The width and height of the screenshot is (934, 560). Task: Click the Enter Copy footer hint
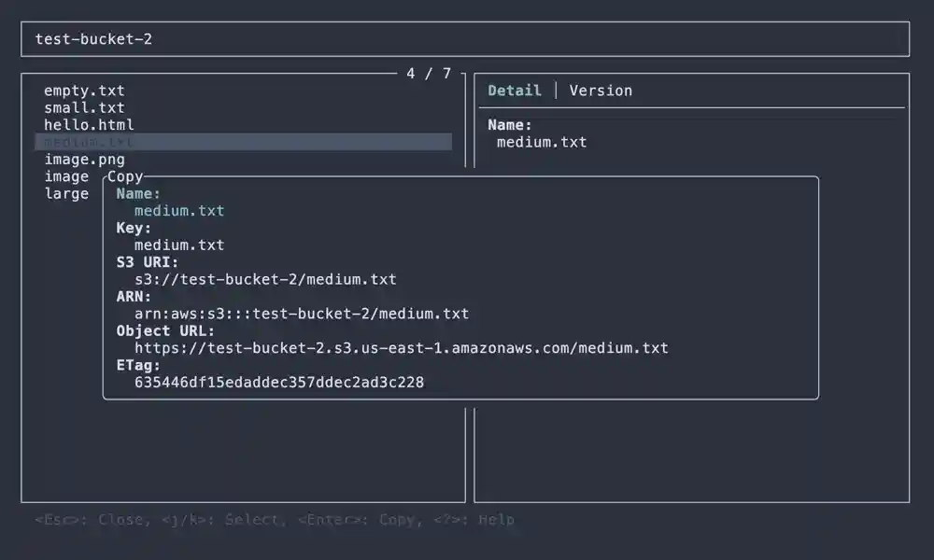(x=358, y=520)
